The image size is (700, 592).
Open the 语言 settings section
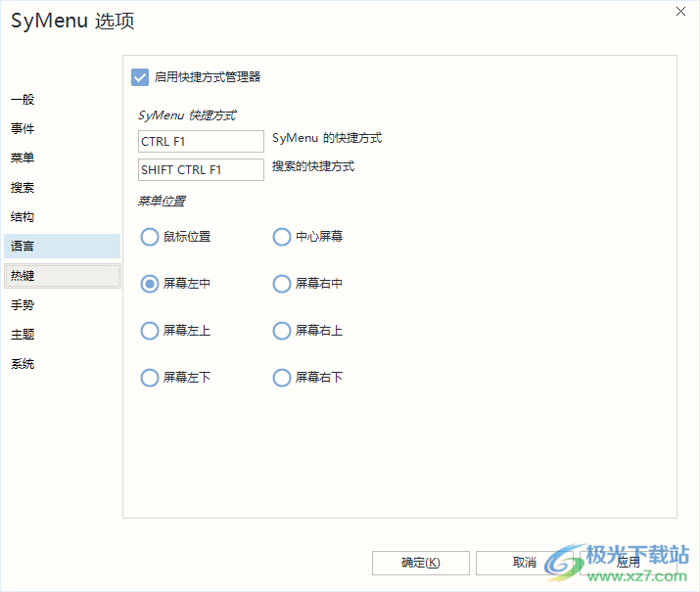coord(62,247)
